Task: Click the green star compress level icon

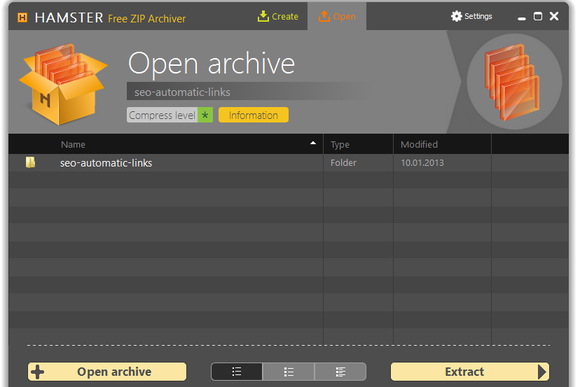Action: 205,115
